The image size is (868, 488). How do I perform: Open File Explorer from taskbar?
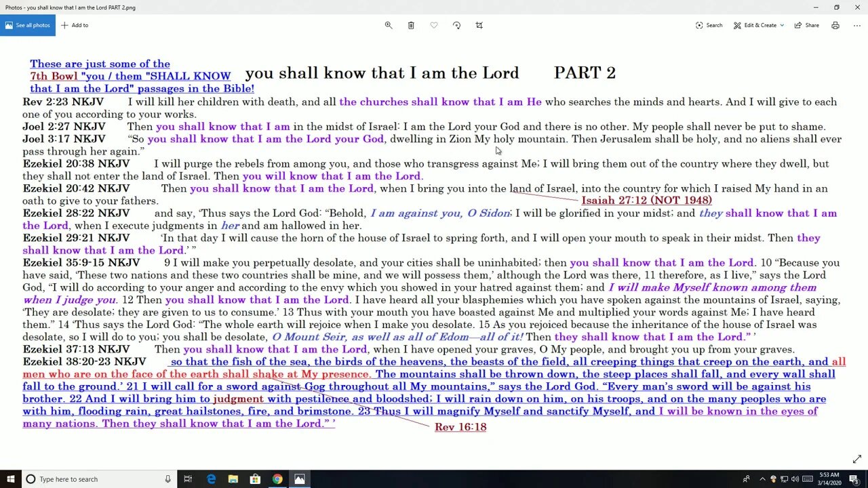coord(233,479)
